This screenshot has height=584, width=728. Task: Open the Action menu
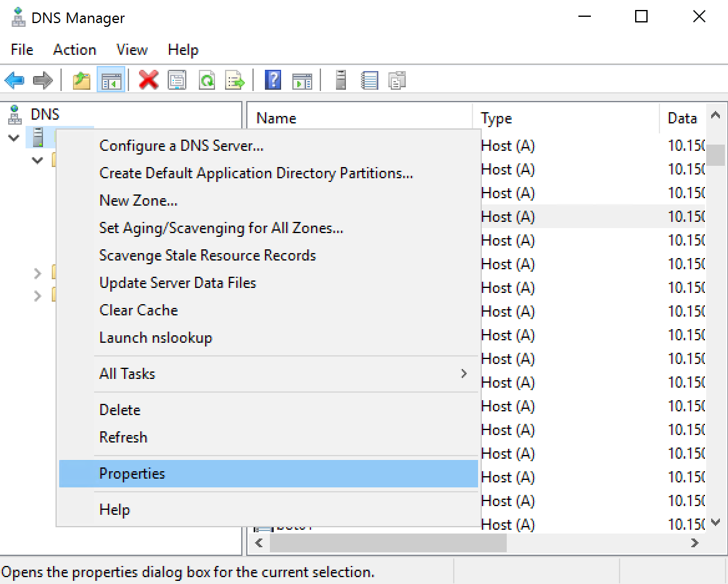[x=74, y=50]
